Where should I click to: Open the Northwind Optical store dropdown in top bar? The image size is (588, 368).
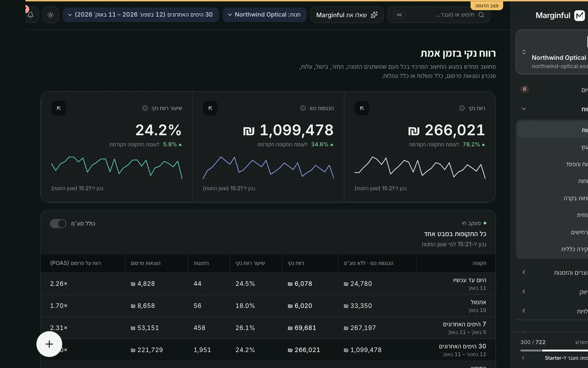click(x=265, y=15)
